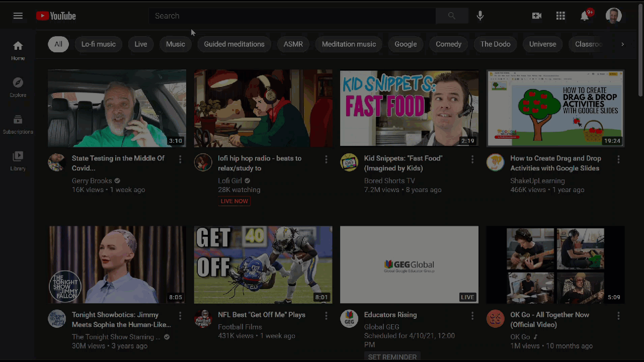644x362 pixels.
Task: Open Kid Snippets "Fast Food" title link
Action: (x=404, y=163)
